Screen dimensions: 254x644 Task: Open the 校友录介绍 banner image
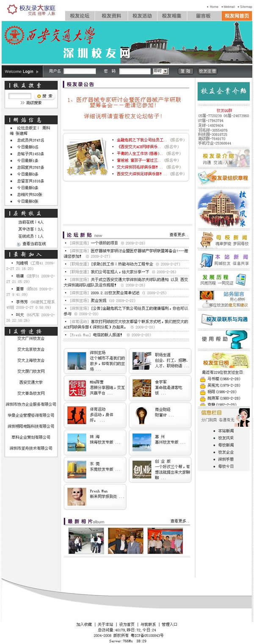pyautogui.click(x=224, y=159)
